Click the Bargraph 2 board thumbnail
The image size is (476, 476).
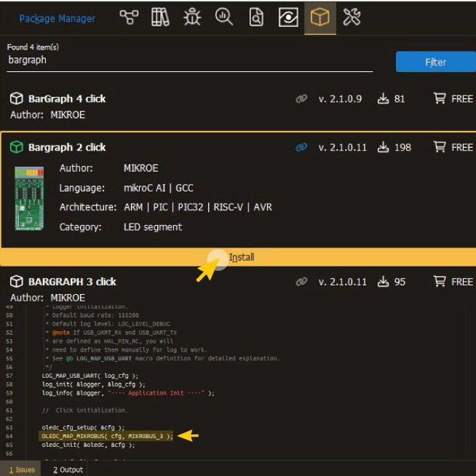[29, 198]
